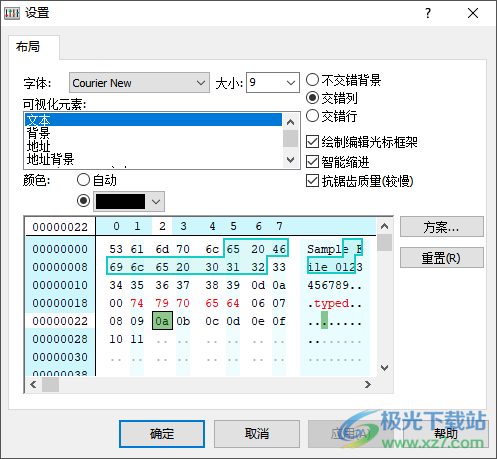Click hex preview horizontal scroll left arrow
The image size is (497, 459).
click(33, 385)
